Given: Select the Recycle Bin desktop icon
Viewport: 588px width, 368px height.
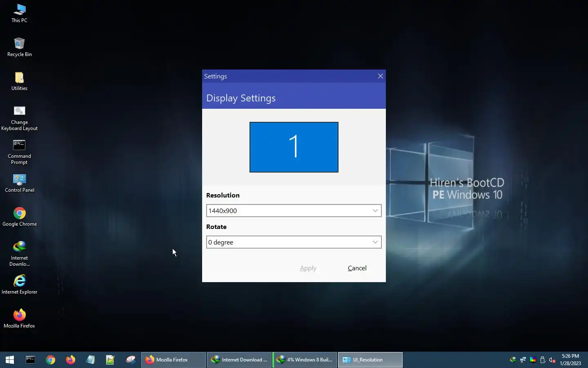Looking at the screenshot, I should point(19,47).
